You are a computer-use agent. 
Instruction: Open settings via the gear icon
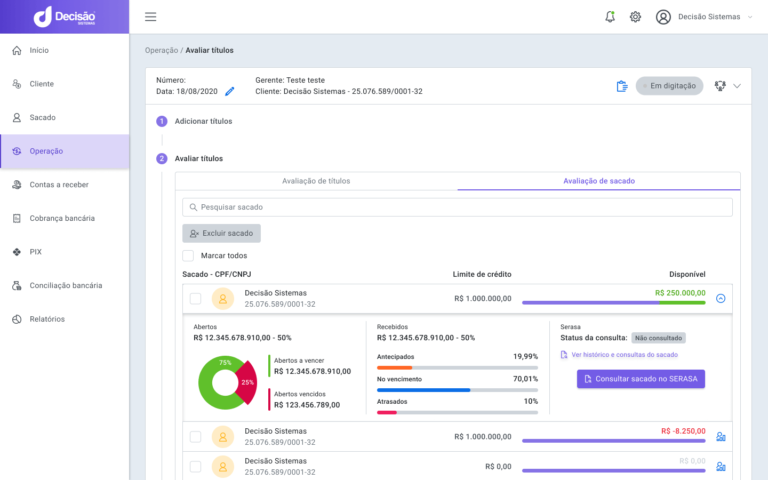click(635, 17)
